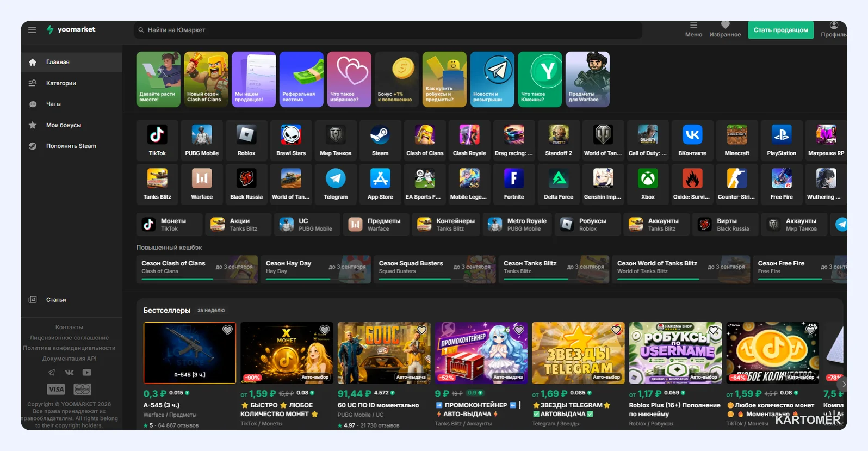Open the Clash of Clans tile
This screenshot has height=451, width=868.
click(x=425, y=140)
